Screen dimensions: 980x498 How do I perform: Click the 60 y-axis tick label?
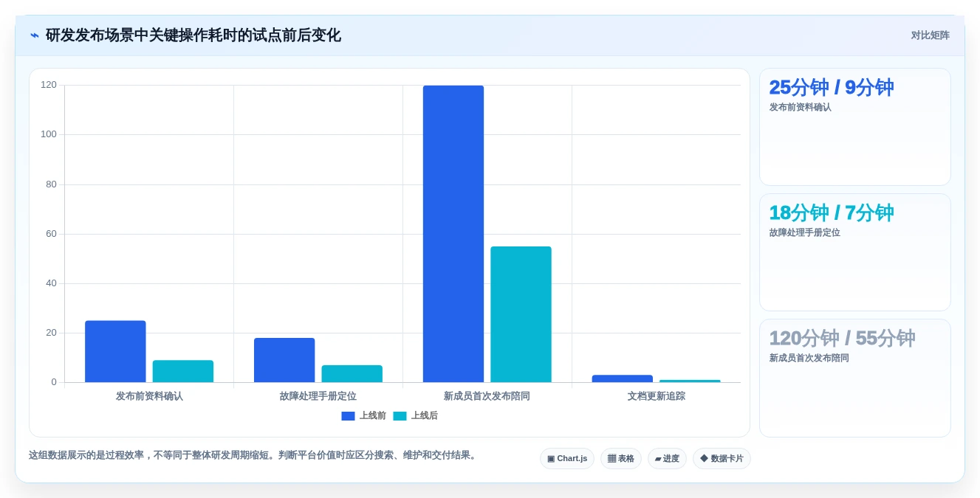point(51,234)
